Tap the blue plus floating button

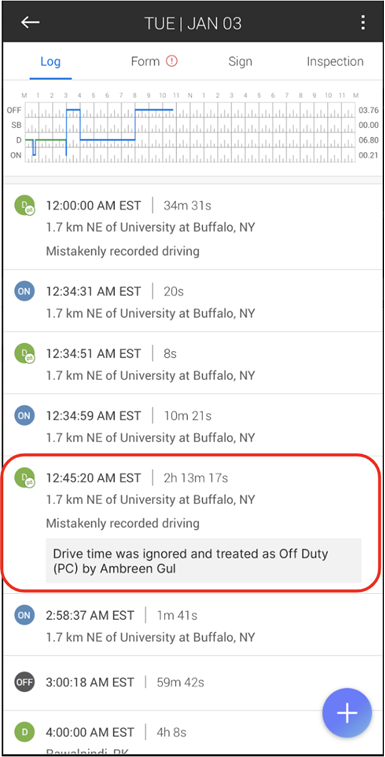(x=347, y=714)
